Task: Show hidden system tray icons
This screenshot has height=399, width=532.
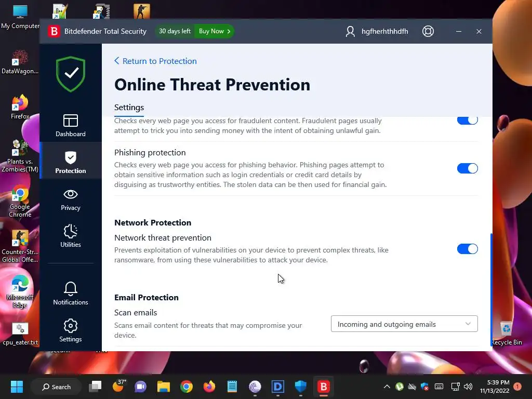Action: tap(387, 387)
